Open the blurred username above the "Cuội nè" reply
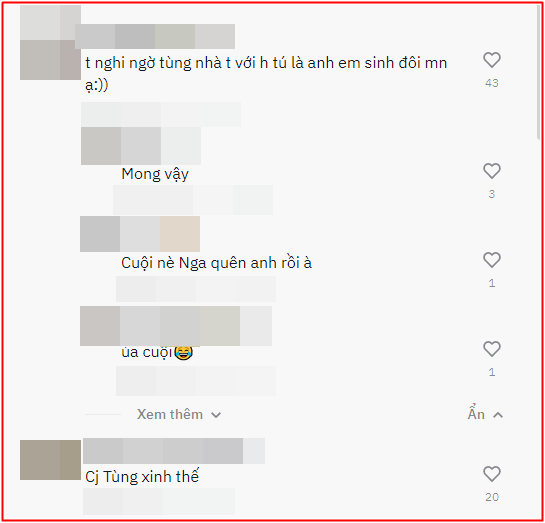Screen dimensions: 545x523 click(x=140, y=234)
